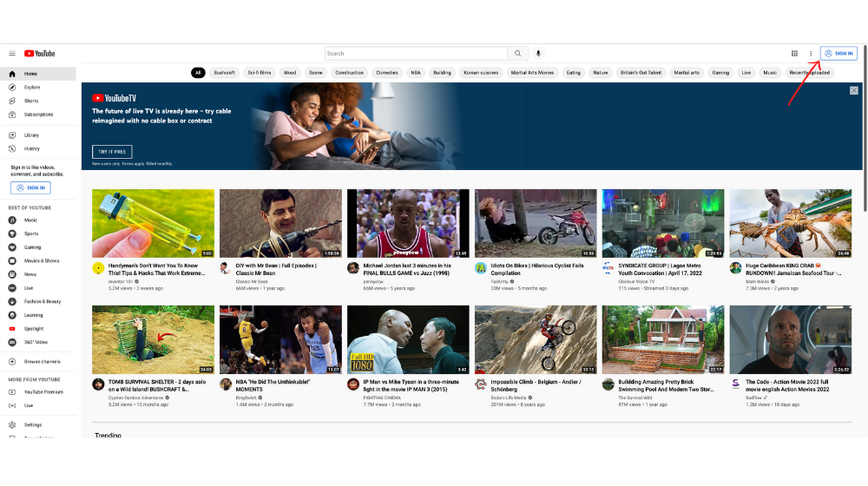Close the YouTube TV banner ad
Viewport: 868px width, 486px height.
pyautogui.click(x=854, y=90)
